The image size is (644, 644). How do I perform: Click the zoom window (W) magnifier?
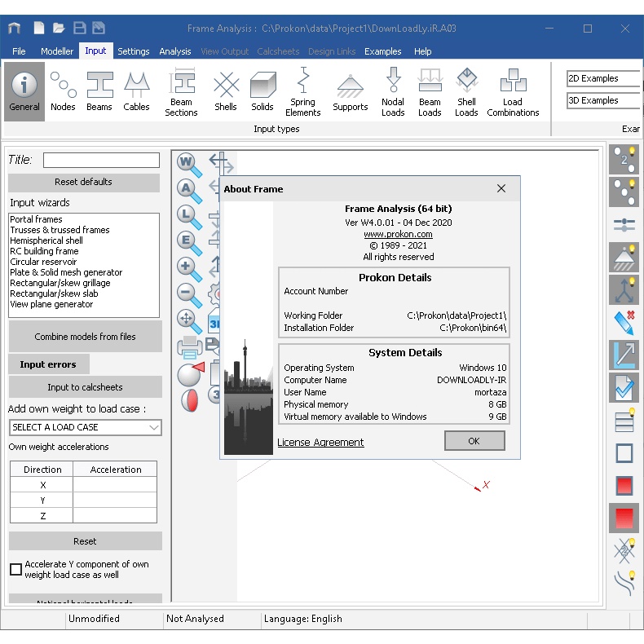[189, 163]
